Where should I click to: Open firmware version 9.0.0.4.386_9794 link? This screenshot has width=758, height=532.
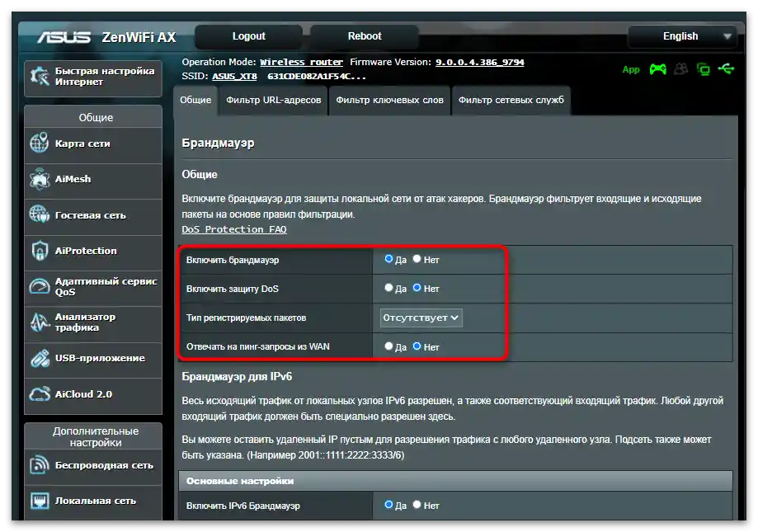pyautogui.click(x=479, y=63)
